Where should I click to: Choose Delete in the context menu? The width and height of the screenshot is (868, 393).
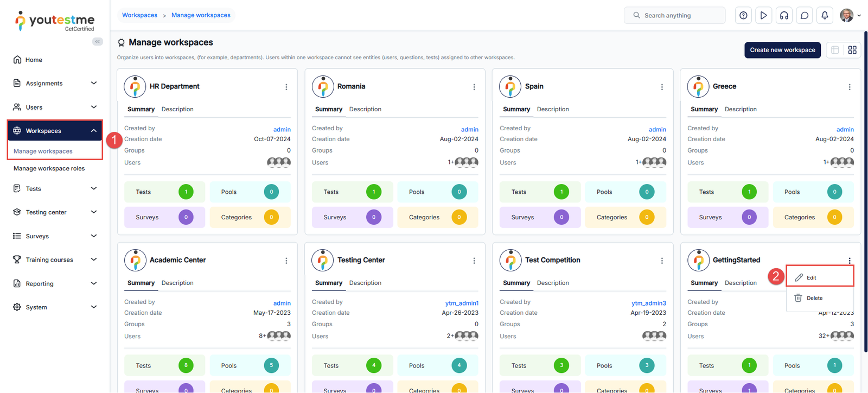814,298
